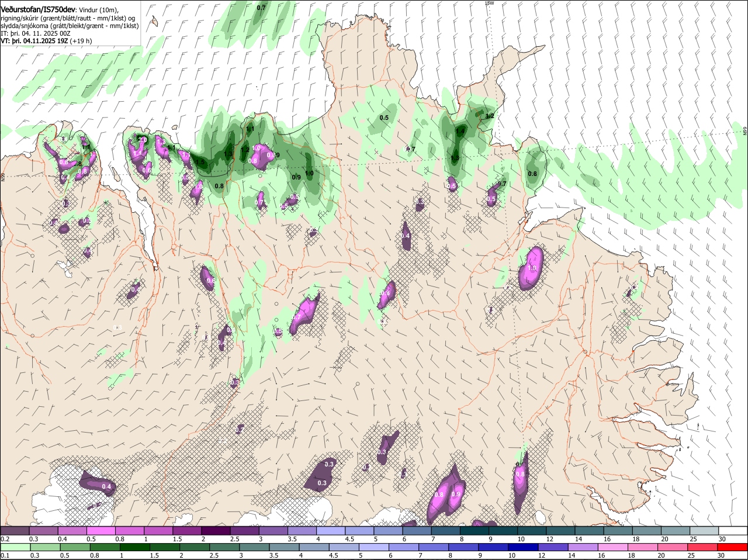The image size is (748, 560).
Task: Pick the dusky purple 0.2 swatch in the upper legend row
Action: [x=15, y=530]
